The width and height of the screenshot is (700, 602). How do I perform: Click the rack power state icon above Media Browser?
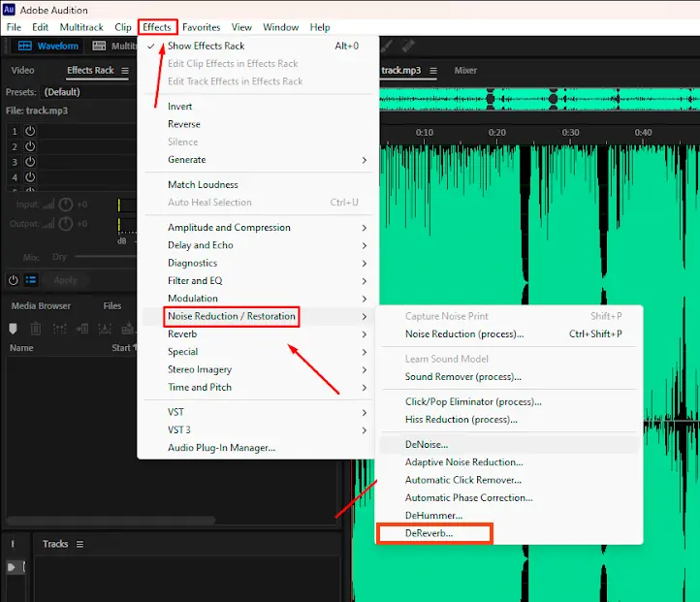click(14, 280)
